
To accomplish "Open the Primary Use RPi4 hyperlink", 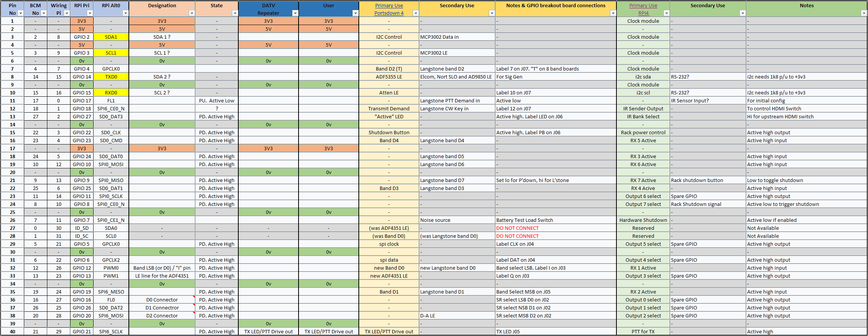I will [643, 9].
